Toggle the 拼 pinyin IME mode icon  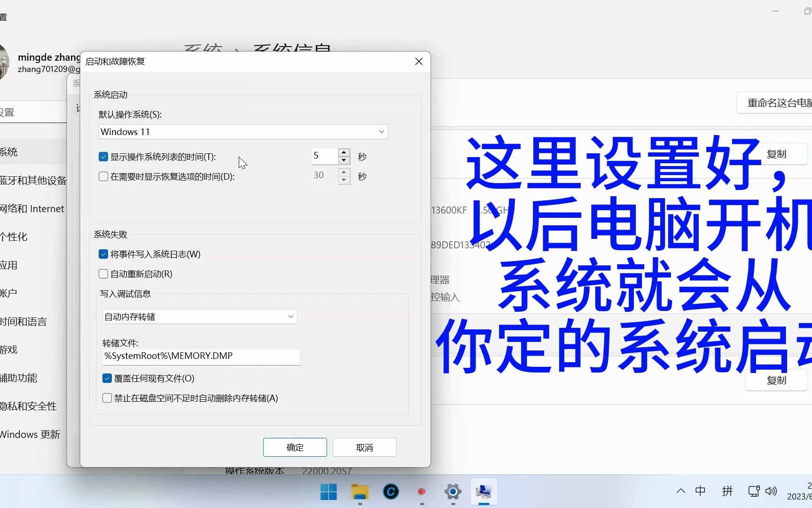(x=727, y=491)
